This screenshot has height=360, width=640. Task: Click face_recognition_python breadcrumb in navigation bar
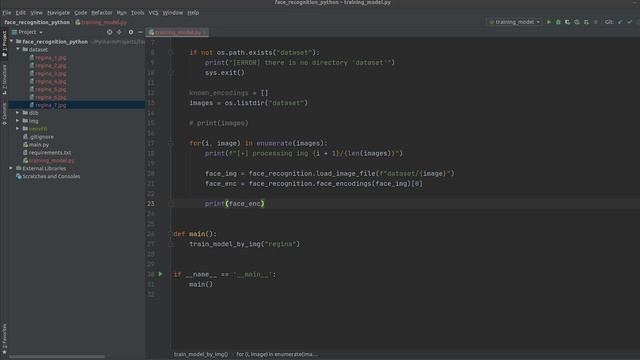click(x=37, y=22)
